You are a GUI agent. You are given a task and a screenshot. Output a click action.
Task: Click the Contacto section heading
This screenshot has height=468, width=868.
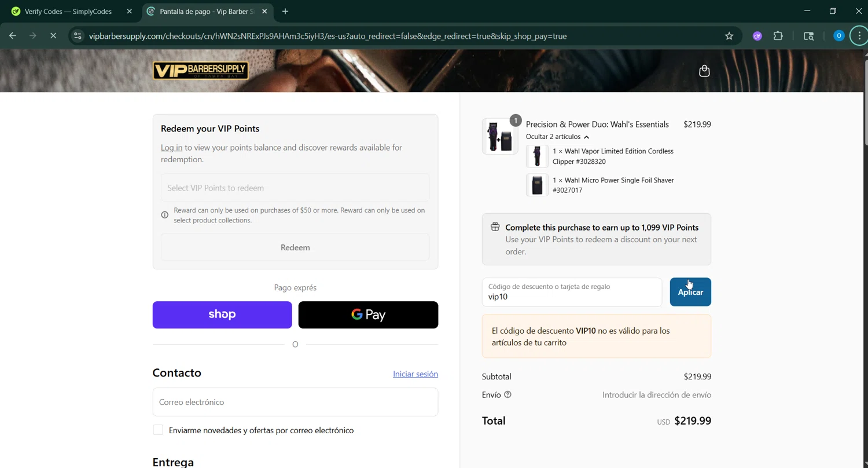click(177, 372)
